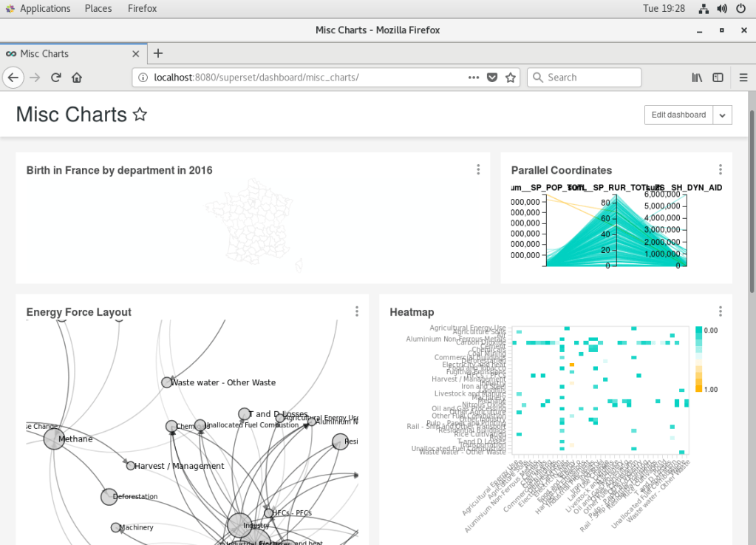Bookmark this page with the star
The height and width of the screenshot is (545, 756).
point(511,78)
